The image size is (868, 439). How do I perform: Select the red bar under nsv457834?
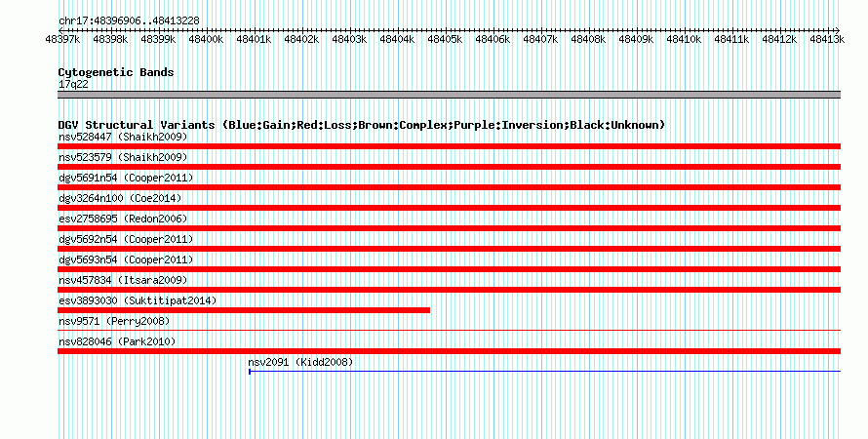(449, 290)
